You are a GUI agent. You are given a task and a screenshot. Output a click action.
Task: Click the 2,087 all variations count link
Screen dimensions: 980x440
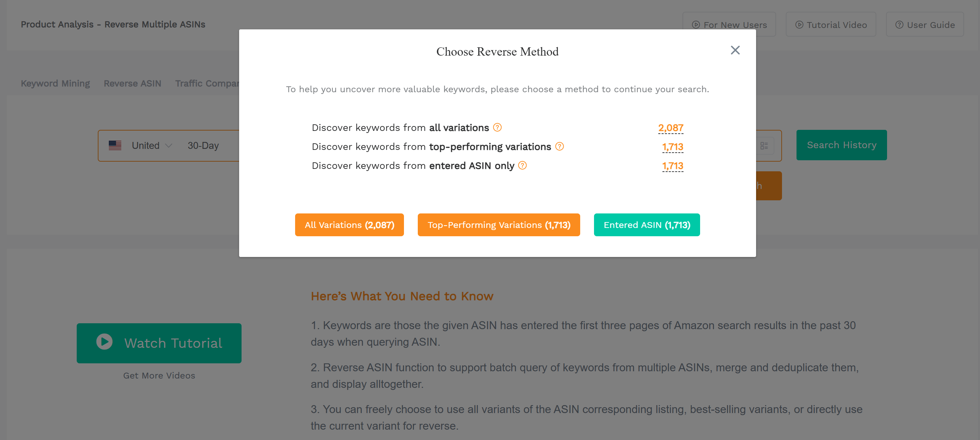tap(671, 128)
